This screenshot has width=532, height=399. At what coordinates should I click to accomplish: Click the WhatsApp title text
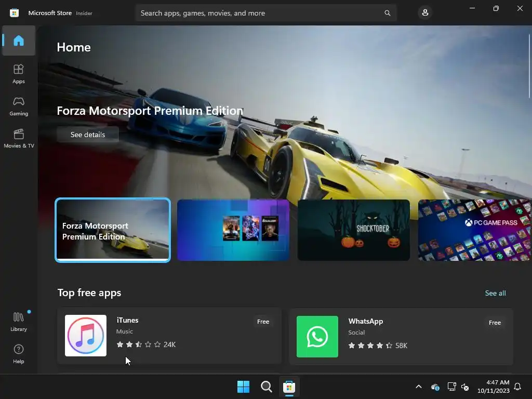[366, 321]
